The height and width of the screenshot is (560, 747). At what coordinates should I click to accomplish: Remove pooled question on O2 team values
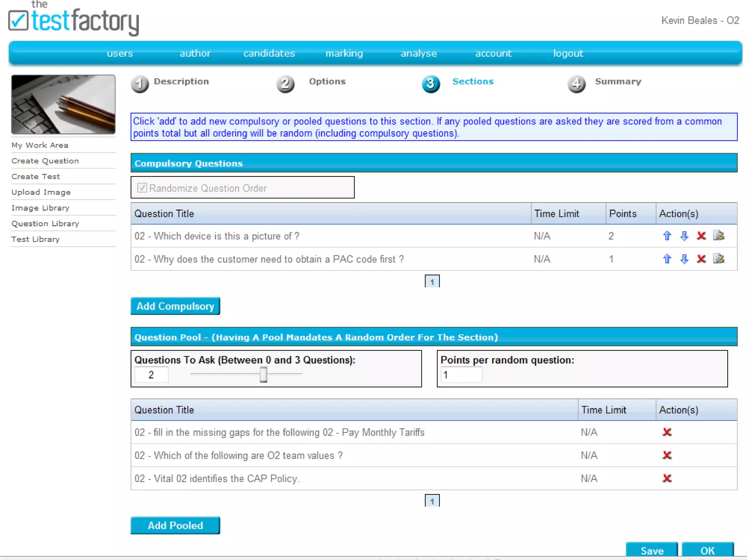pos(667,455)
